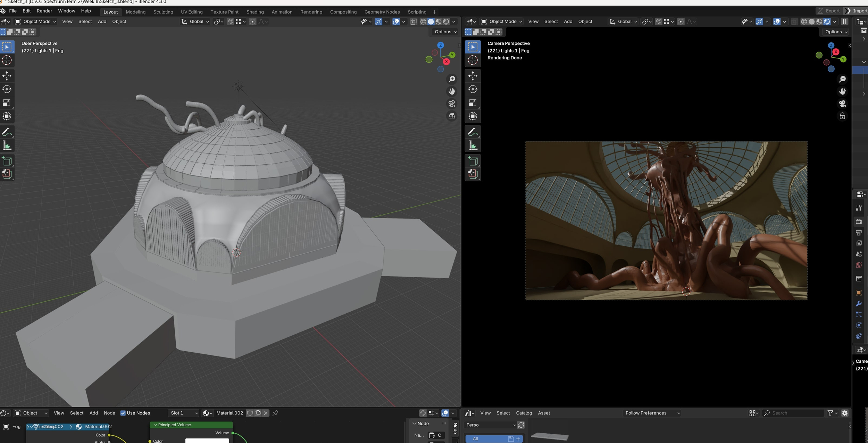Choose the Scale tool in left toolbar

[7, 103]
